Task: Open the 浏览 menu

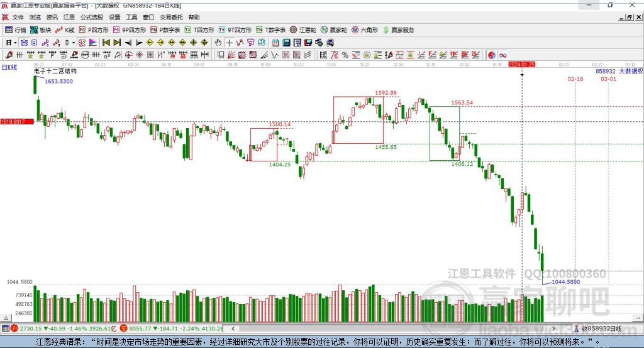Action: tap(35, 17)
